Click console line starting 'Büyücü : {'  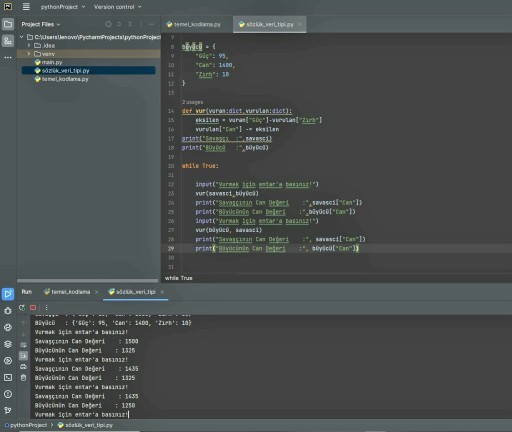(x=113, y=323)
